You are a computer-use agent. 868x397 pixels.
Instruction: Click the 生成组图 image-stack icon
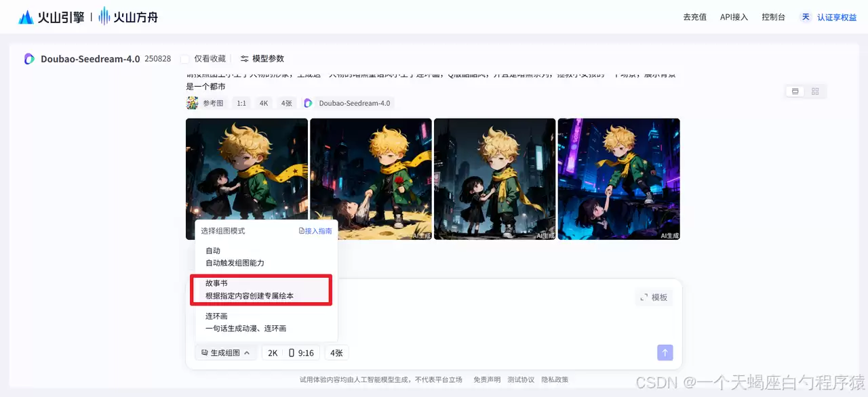[x=205, y=353]
